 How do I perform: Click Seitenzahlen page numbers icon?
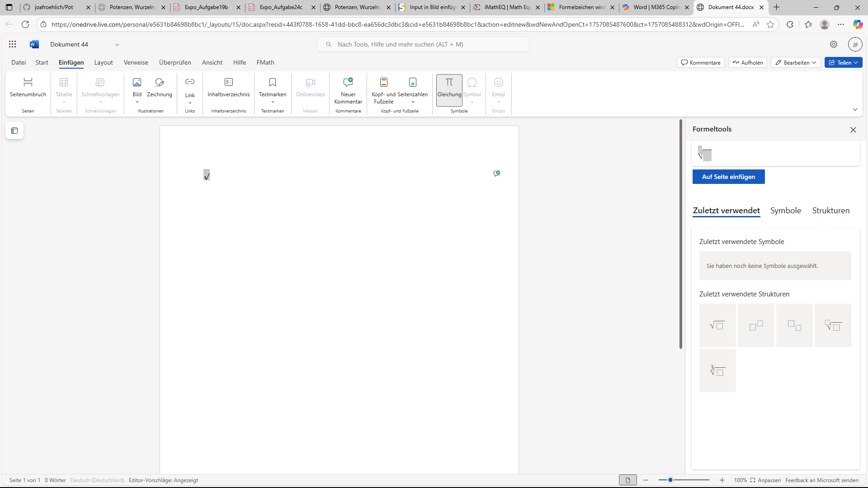pos(413,82)
